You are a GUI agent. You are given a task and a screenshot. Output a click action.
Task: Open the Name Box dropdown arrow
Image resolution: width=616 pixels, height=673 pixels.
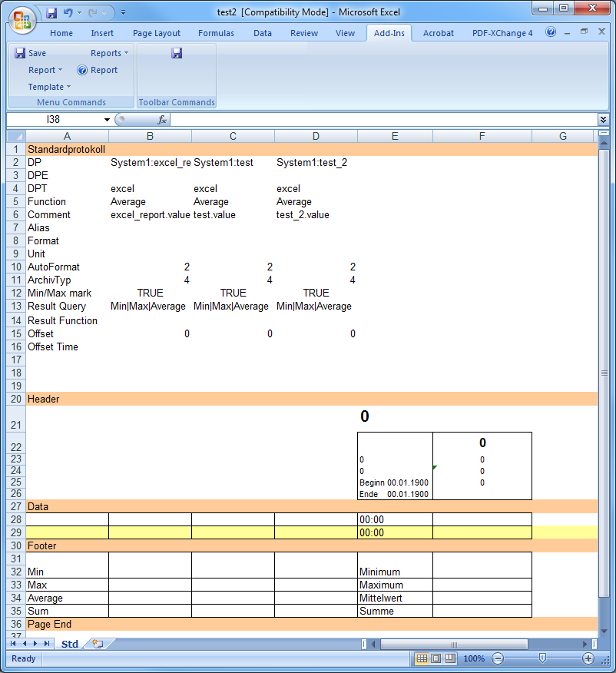[x=107, y=120]
